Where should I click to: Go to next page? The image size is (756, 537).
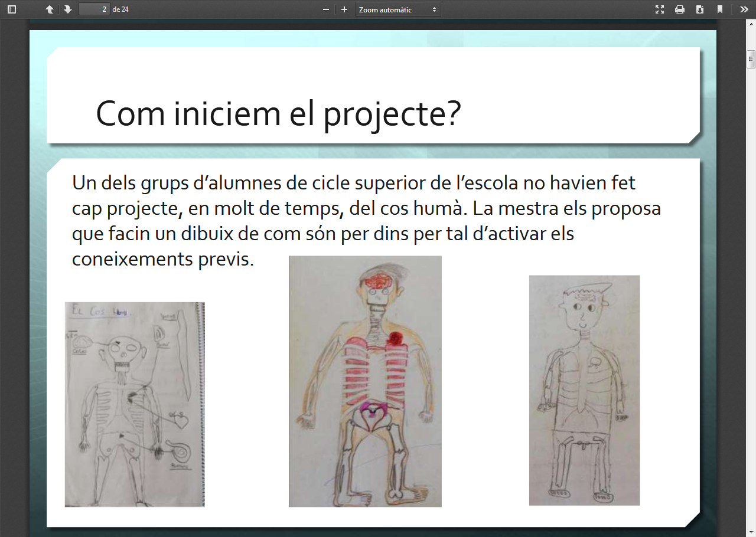68,9
